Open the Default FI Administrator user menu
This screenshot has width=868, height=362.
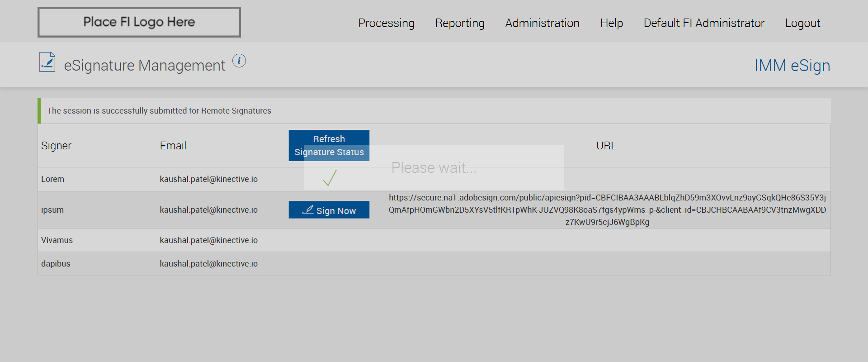704,23
